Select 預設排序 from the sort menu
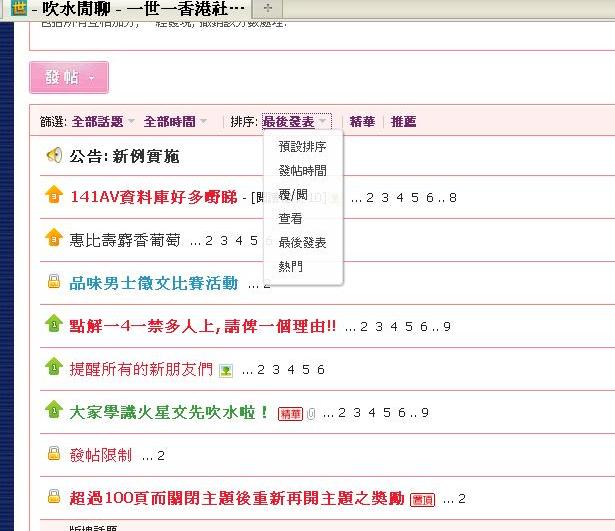Image resolution: width=615 pixels, height=531 pixels. pyautogui.click(x=302, y=146)
